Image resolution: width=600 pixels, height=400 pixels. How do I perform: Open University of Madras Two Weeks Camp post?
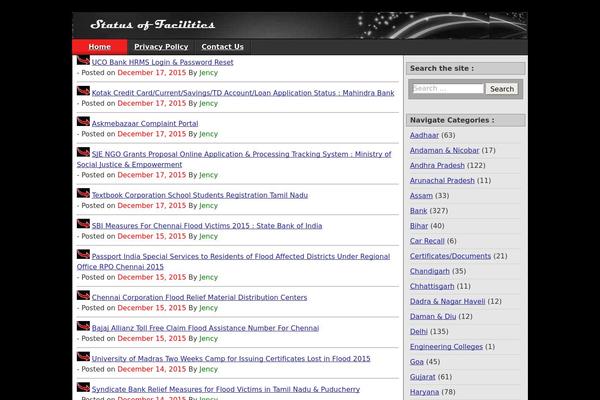tap(231, 358)
